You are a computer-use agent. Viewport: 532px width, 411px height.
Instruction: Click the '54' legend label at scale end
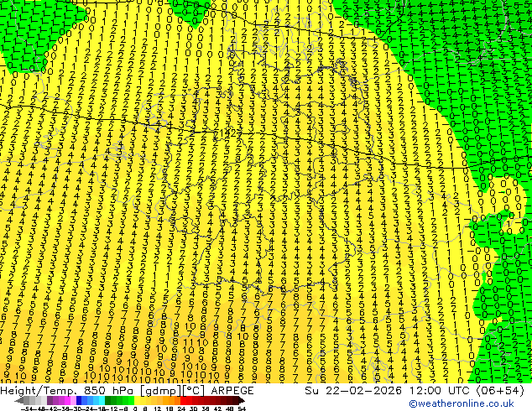point(241,409)
